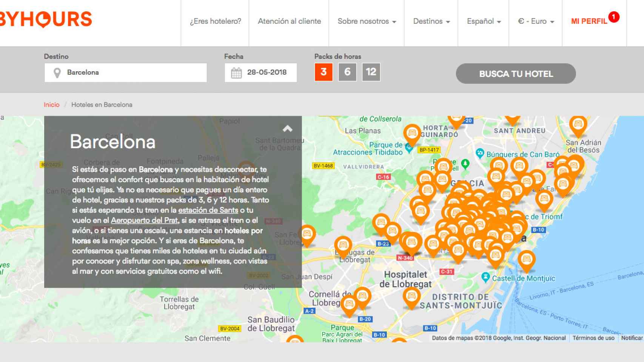Open the Sobre nosotros dropdown
The width and height of the screenshot is (644, 362).
[367, 21]
